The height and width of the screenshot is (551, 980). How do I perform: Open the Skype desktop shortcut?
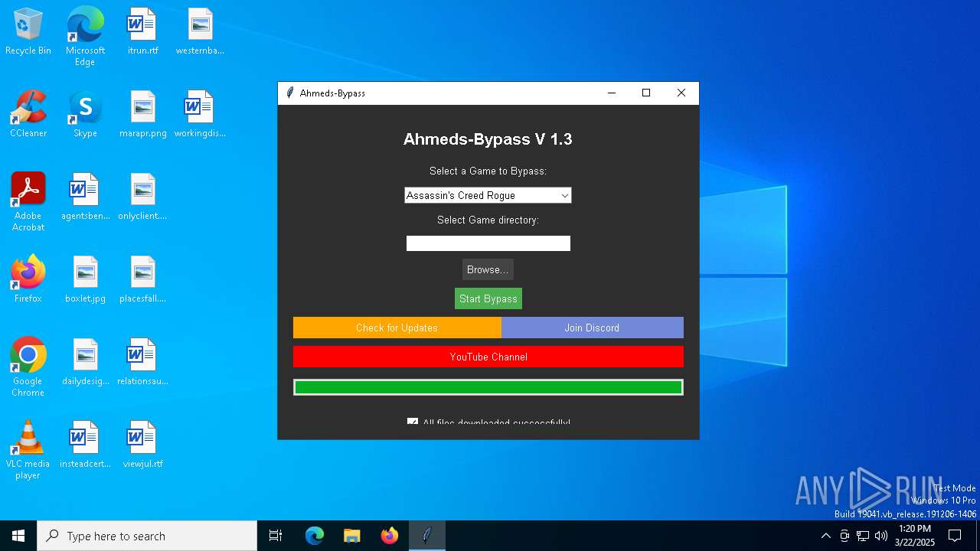(x=85, y=114)
